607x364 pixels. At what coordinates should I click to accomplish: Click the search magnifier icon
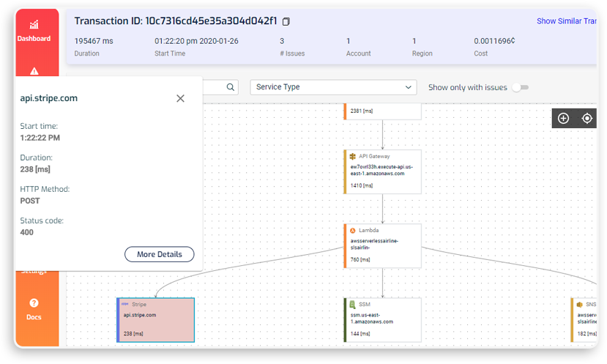[x=231, y=87]
